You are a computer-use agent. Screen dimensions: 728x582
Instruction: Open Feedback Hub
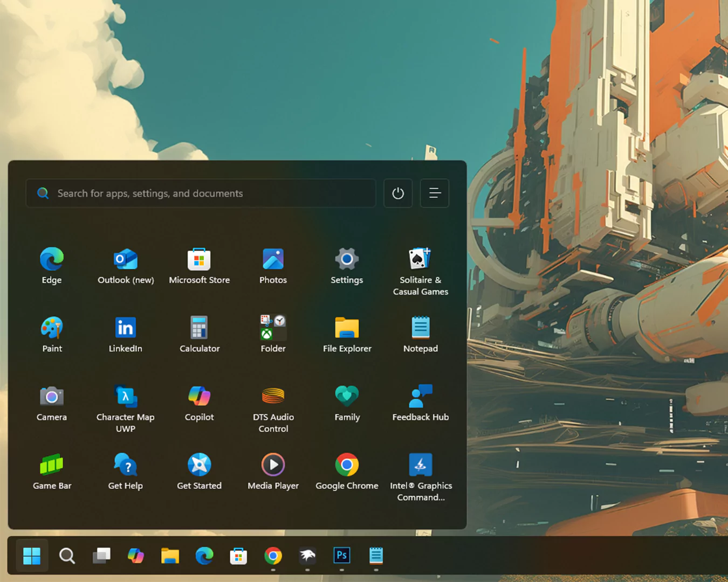(x=421, y=403)
